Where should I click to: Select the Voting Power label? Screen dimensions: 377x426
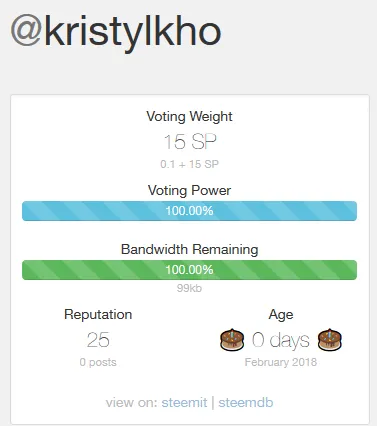pyautogui.click(x=189, y=191)
